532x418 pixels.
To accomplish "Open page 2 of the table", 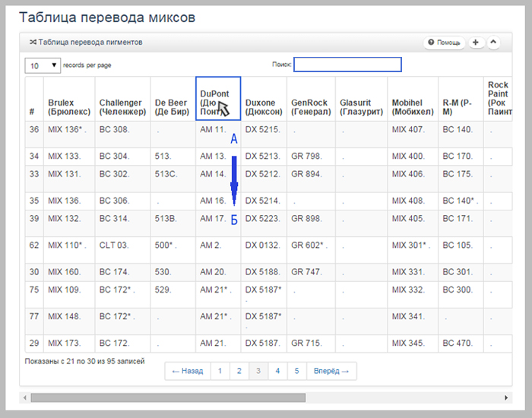I will pyautogui.click(x=239, y=371).
